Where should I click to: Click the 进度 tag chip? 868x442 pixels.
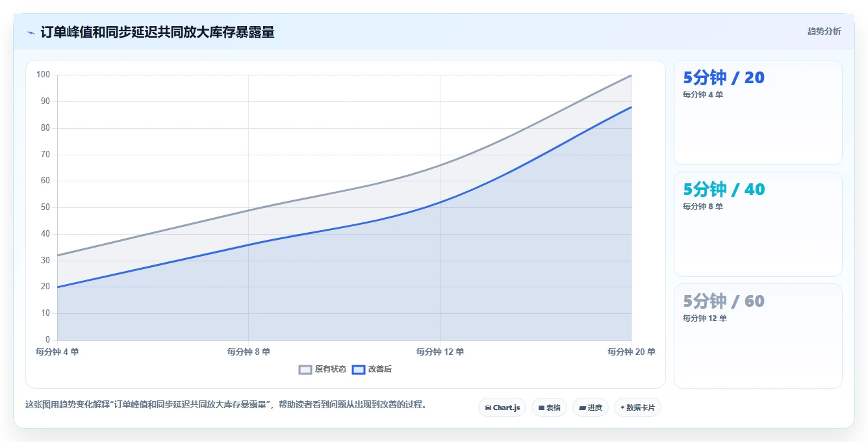click(x=590, y=408)
